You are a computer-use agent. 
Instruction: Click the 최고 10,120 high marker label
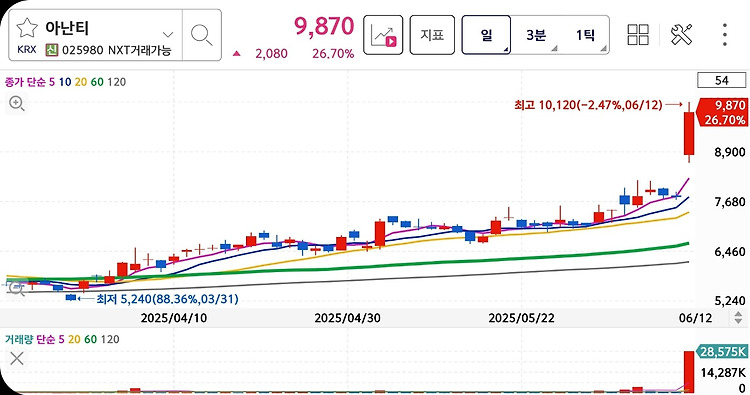(x=588, y=105)
